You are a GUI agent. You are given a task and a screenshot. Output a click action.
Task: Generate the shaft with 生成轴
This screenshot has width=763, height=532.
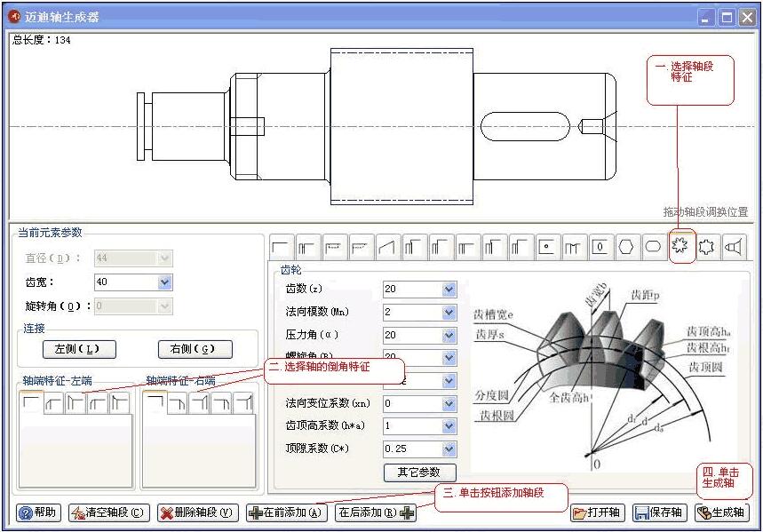click(x=721, y=512)
